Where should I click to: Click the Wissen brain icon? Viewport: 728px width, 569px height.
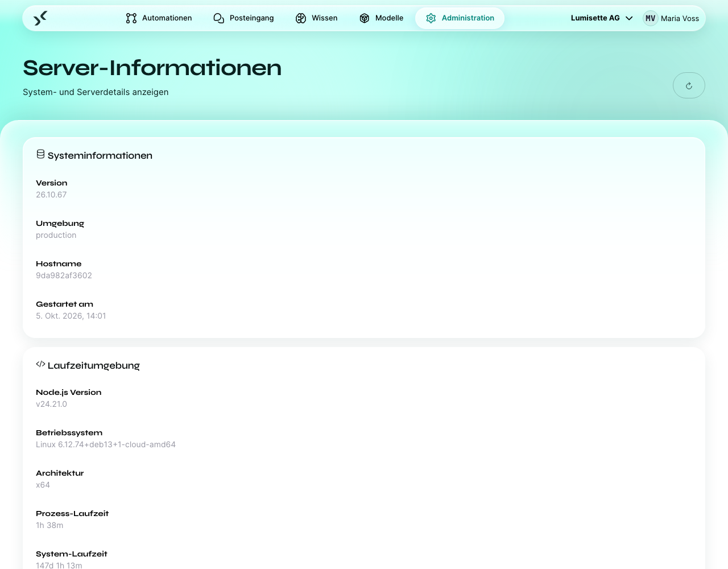pyautogui.click(x=301, y=18)
